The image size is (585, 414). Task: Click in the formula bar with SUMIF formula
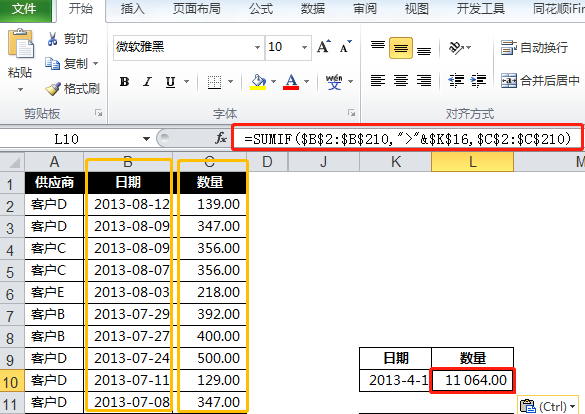coord(407,138)
